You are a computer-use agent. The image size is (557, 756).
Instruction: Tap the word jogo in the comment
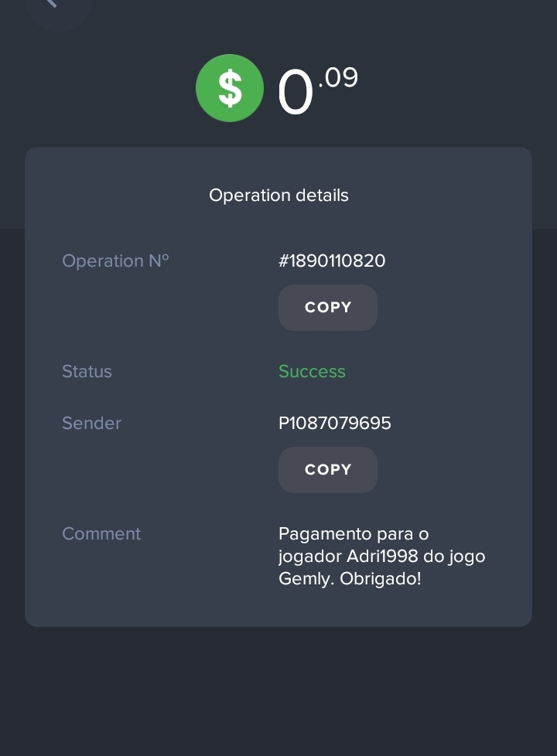tap(467, 557)
